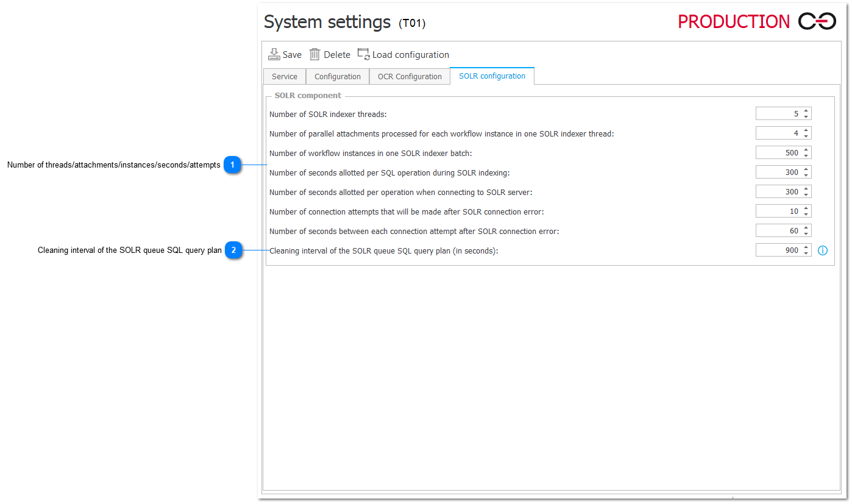Click the Save disk icon
This screenshot has width=852, height=504.
click(274, 54)
